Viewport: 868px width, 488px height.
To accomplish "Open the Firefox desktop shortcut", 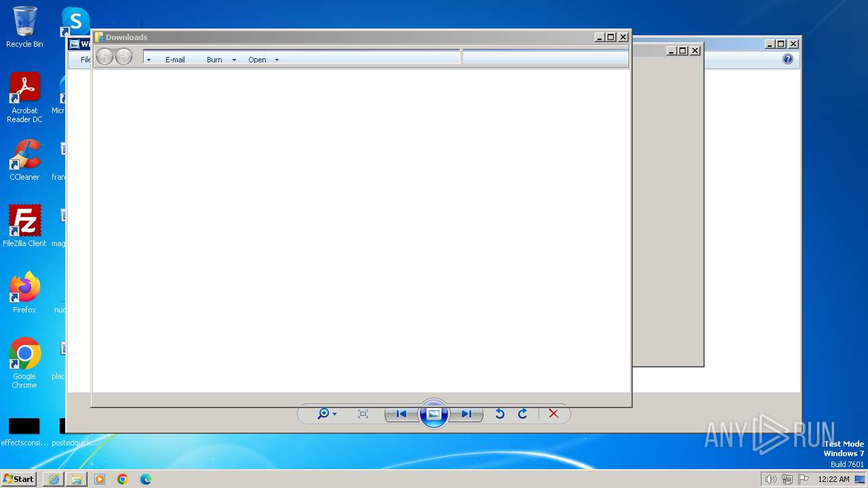I will [24, 292].
